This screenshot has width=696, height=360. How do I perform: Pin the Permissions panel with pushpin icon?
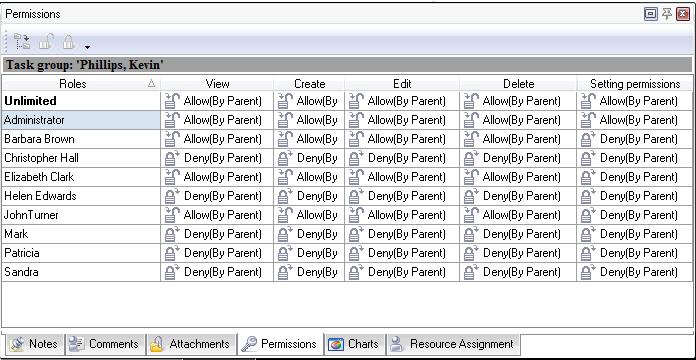667,14
